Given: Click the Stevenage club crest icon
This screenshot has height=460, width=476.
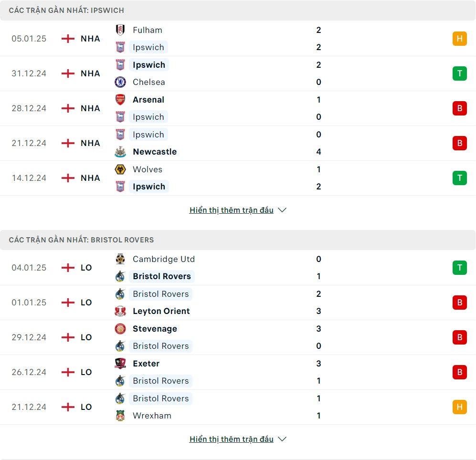Looking at the screenshot, I should click(x=120, y=329).
